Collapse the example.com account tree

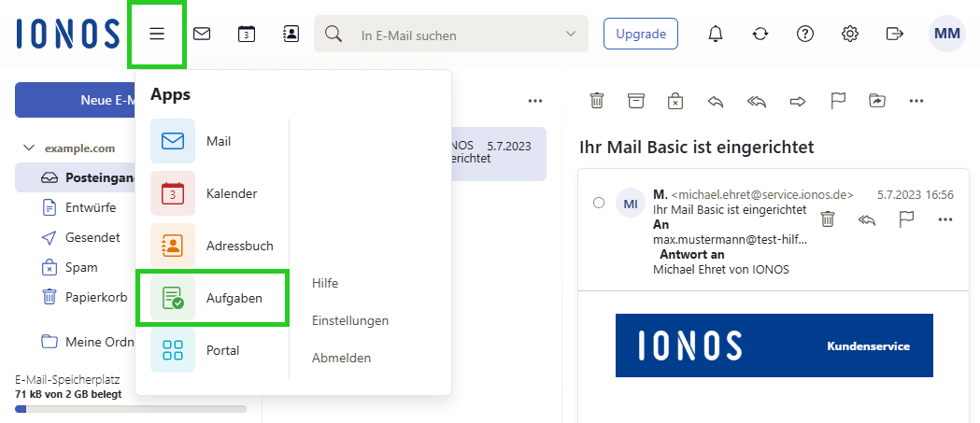pos(29,148)
